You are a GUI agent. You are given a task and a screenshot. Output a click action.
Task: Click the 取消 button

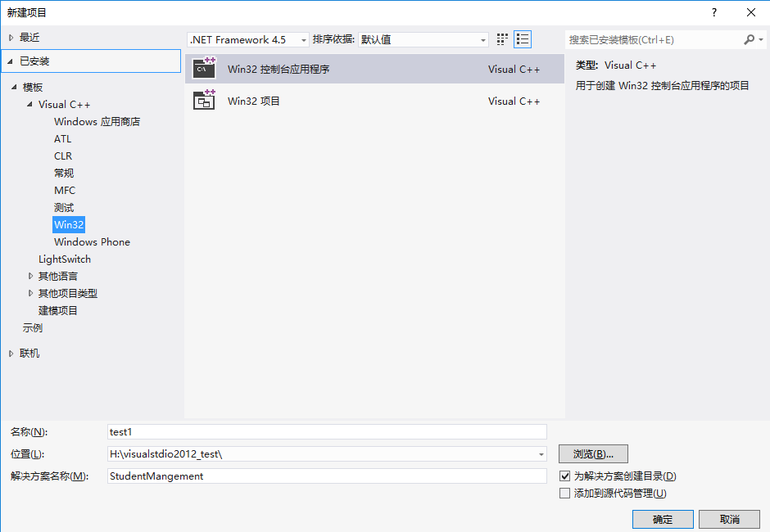click(x=729, y=519)
